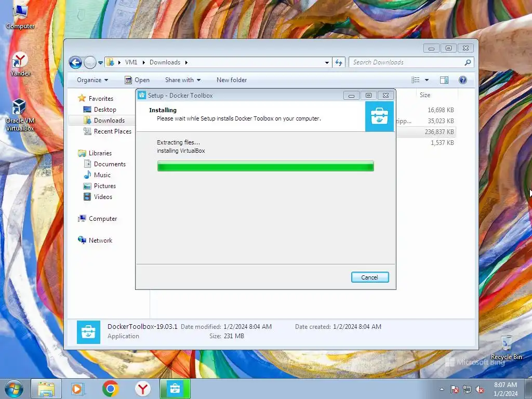Open Oracle VM VirtualBox desktop shortcut

point(20,115)
